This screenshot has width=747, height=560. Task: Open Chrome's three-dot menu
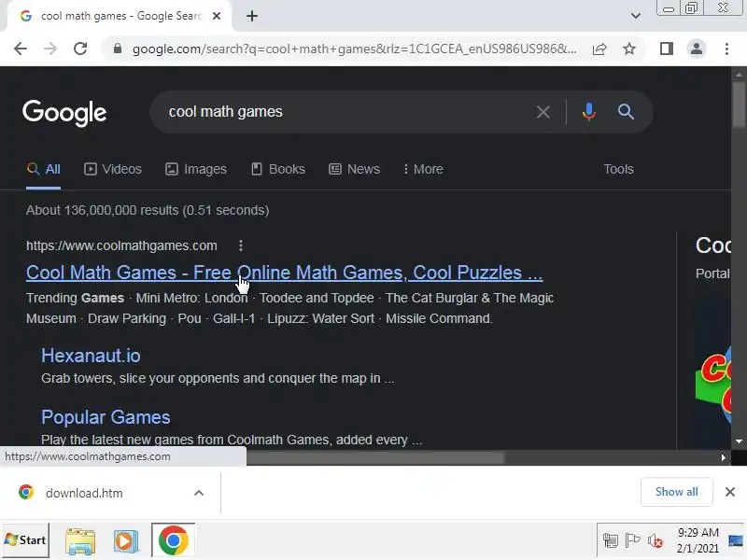pos(726,49)
